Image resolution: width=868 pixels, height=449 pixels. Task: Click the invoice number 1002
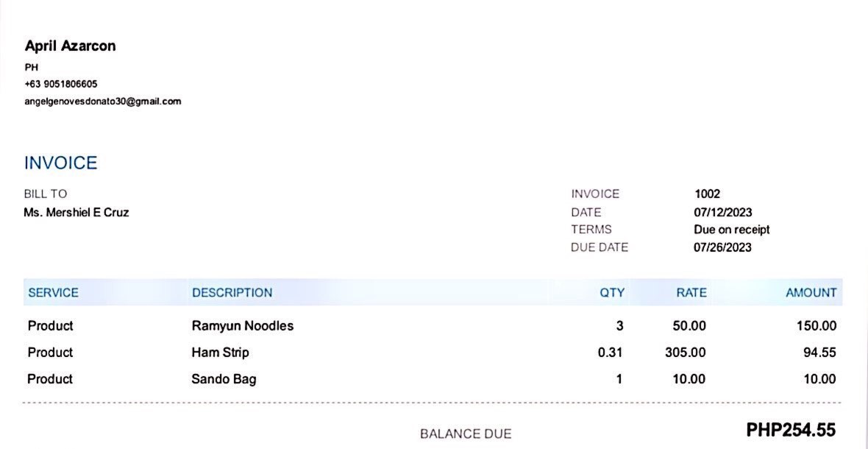point(707,194)
